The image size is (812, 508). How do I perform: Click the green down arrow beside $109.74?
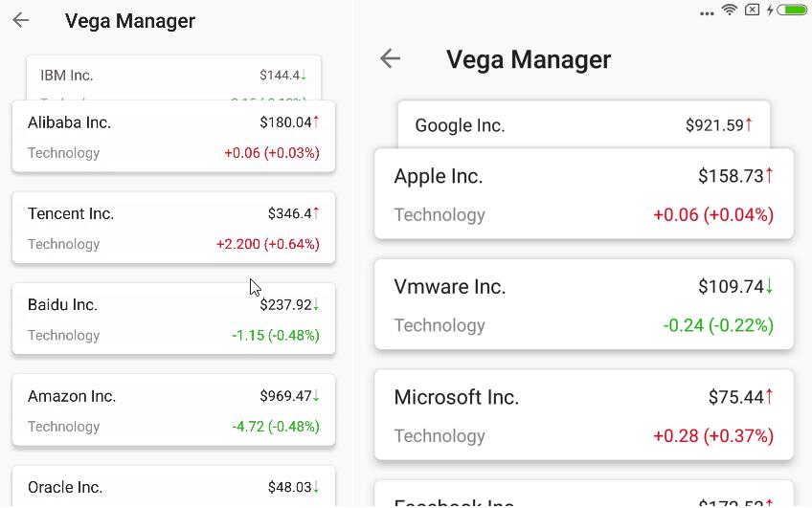tap(770, 286)
